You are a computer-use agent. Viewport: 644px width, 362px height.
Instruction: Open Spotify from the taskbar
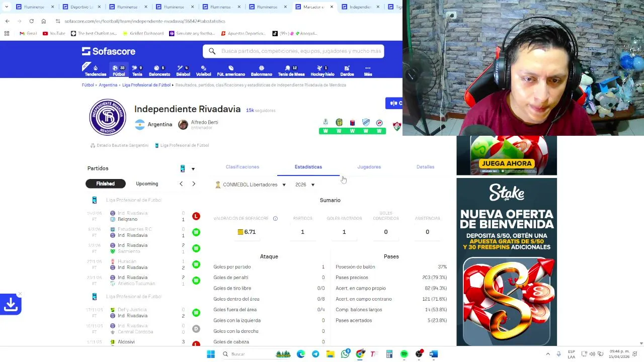click(x=404, y=354)
